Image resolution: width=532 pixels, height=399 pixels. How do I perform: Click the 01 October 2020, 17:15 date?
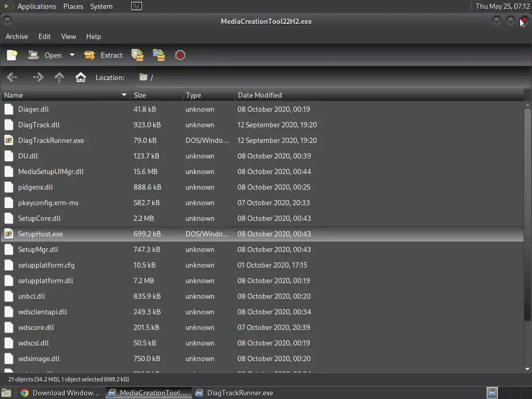point(272,265)
